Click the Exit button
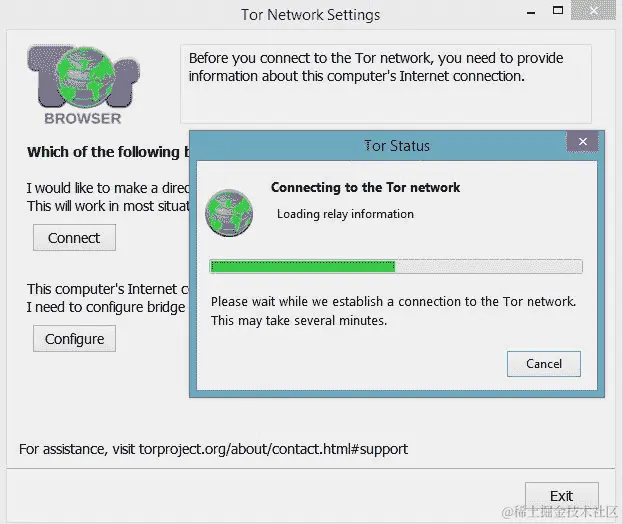623x524 pixels. [x=561, y=496]
